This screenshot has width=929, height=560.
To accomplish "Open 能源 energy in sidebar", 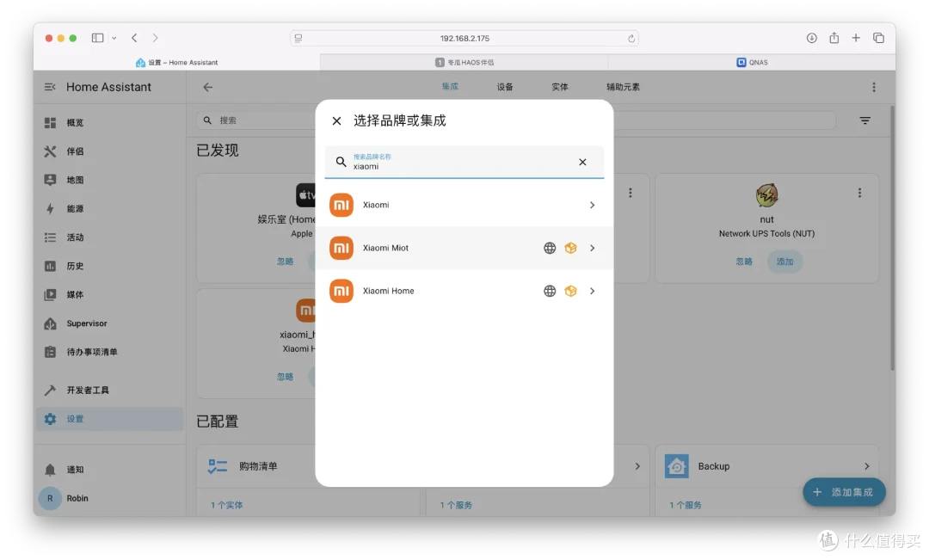I will (109, 208).
